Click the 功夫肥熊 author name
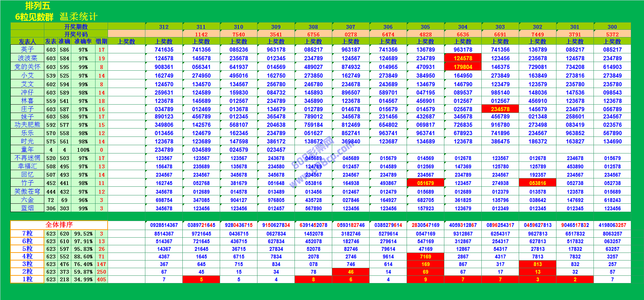This screenshot has height=300, width=644. tap(27, 125)
